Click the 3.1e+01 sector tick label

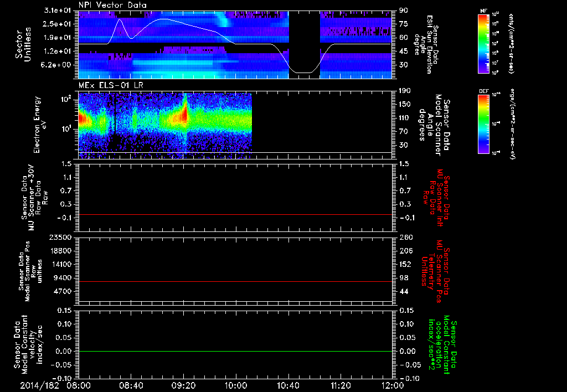(58, 11)
